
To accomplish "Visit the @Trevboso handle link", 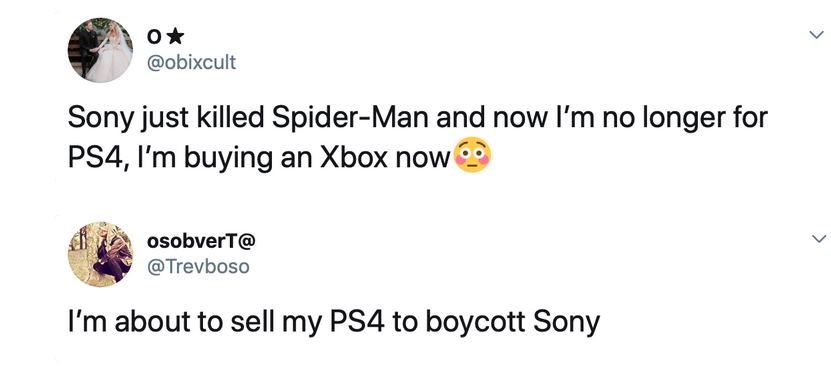I will (x=197, y=266).
